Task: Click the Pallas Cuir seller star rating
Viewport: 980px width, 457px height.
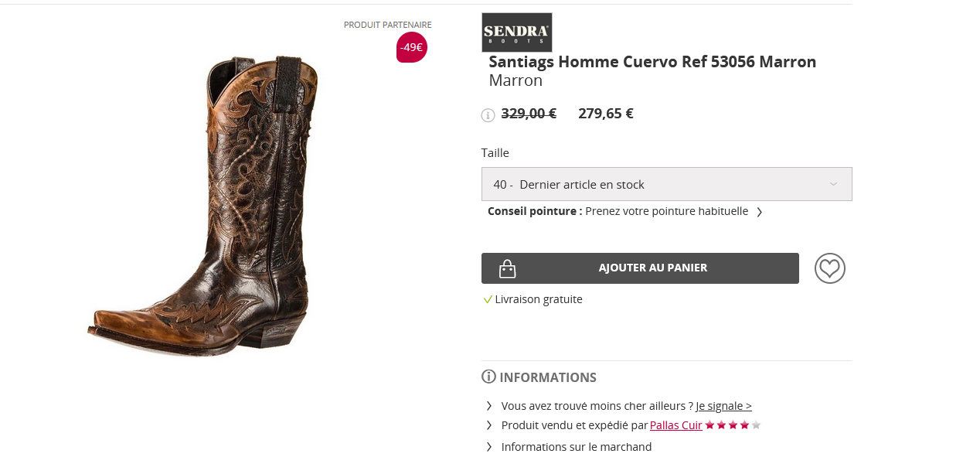Action: coord(732,425)
